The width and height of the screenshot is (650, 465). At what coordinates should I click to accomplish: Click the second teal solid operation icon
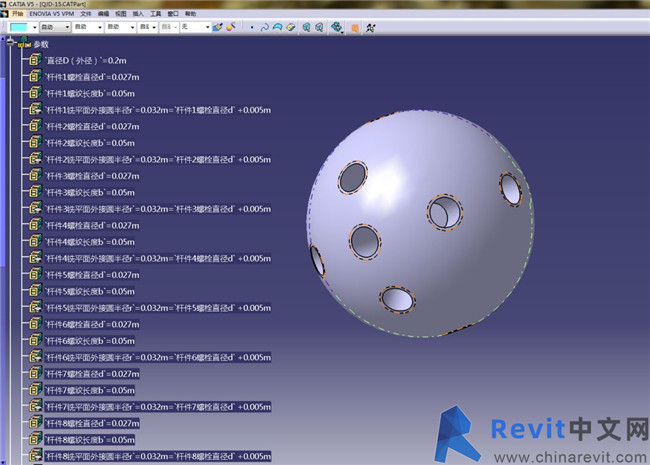(x=319, y=27)
